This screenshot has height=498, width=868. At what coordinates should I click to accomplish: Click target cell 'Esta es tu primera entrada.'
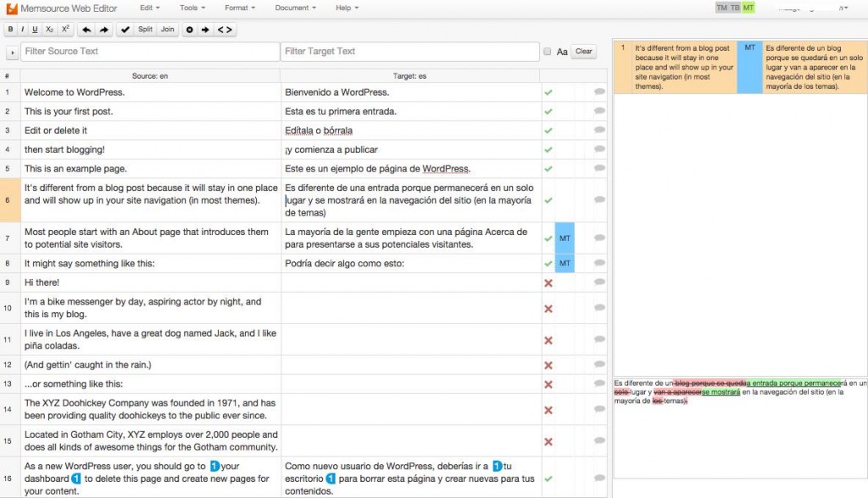pos(411,111)
